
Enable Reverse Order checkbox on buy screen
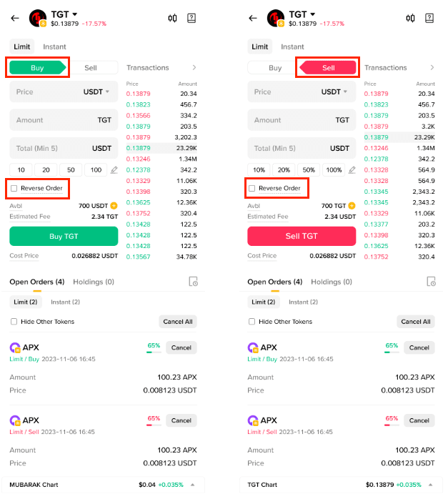pyautogui.click(x=14, y=189)
